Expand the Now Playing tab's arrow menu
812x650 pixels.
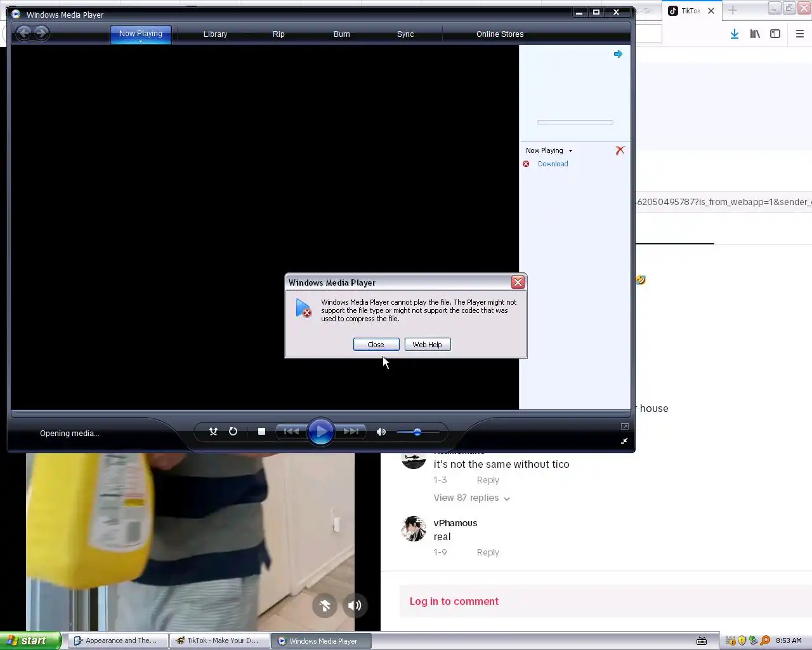point(141,41)
